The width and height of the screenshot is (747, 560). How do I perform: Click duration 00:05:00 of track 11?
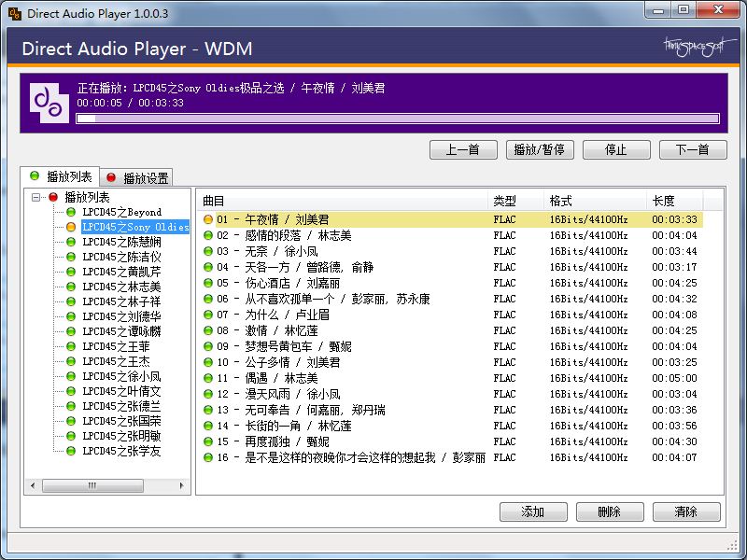674,378
